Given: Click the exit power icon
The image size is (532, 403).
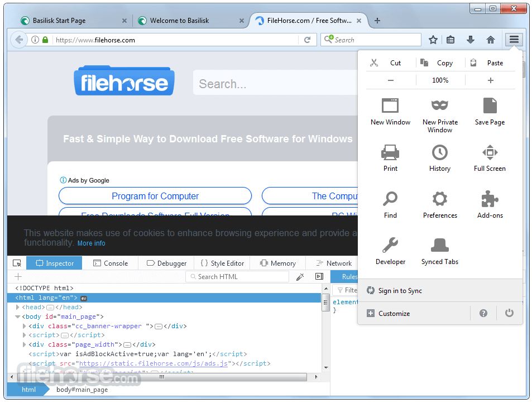Looking at the screenshot, I should (x=509, y=313).
